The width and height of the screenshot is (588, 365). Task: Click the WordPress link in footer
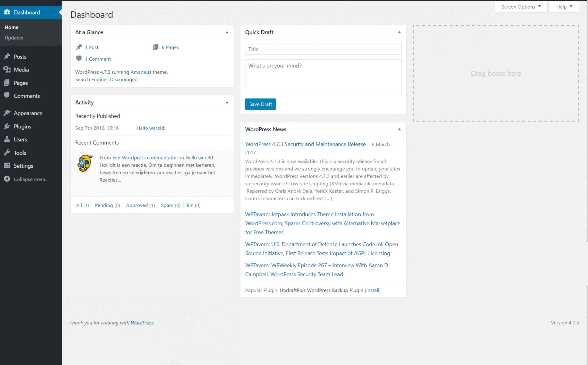pos(142,323)
